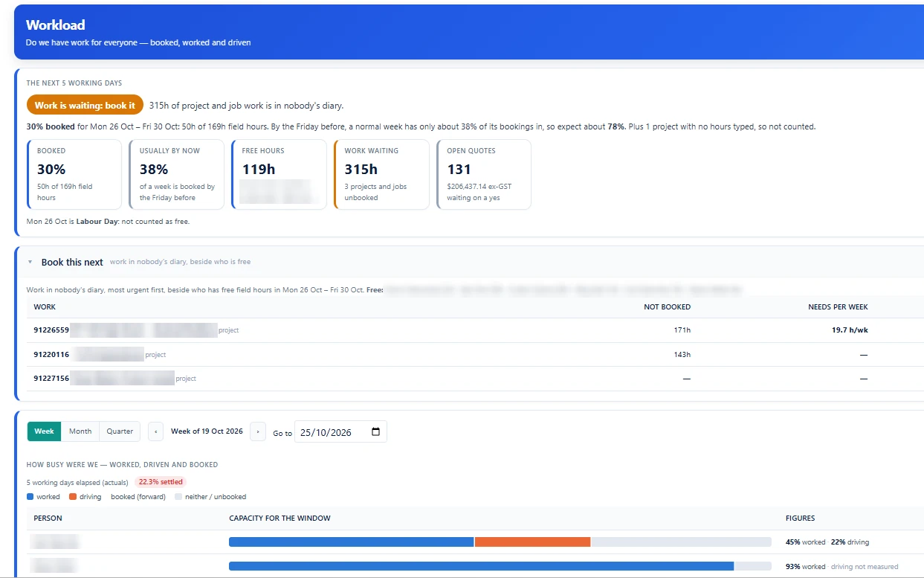Open the calendar picker icon in Go to field
Viewport: 924px width, 578px height.
point(375,431)
